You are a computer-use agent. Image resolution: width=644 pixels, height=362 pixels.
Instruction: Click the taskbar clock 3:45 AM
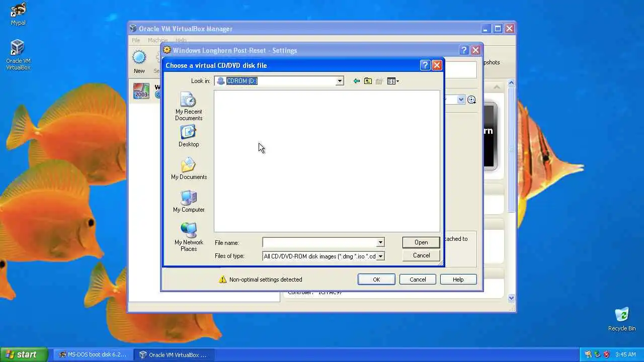pyautogui.click(x=625, y=354)
